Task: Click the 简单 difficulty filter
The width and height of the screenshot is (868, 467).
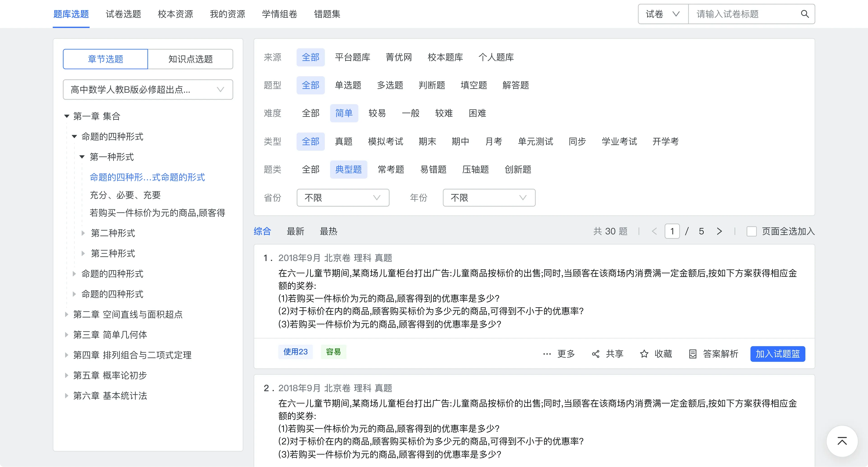Action: coord(344,113)
